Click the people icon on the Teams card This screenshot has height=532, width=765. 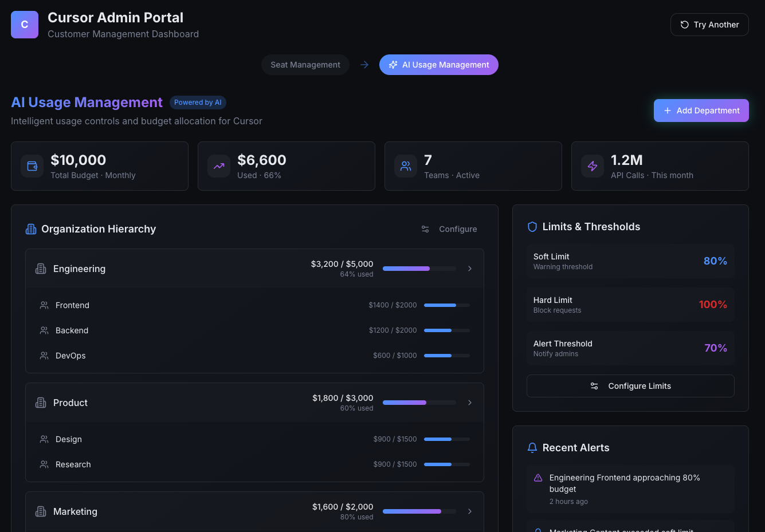coord(406,166)
